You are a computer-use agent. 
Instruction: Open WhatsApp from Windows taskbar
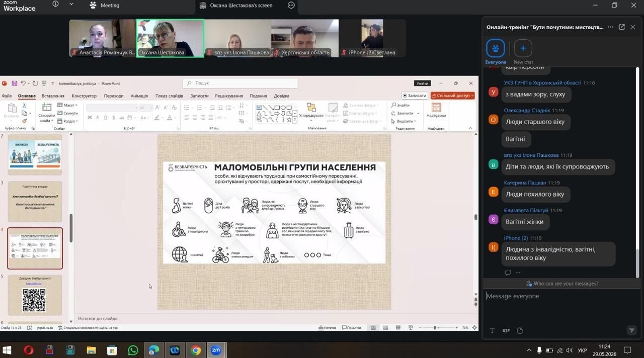coord(133,350)
